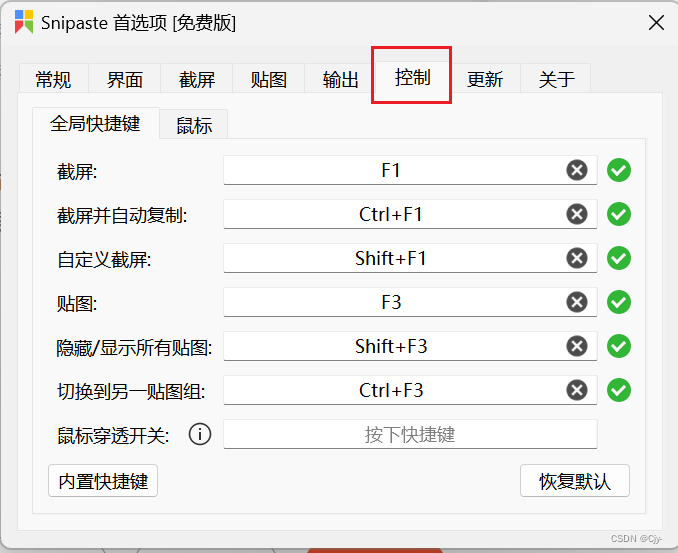The height and width of the screenshot is (553, 678).
Task: Clear the Shift+F3 hotkey for 隐藏/显示所有贴图
Action: pyautogui.click(x=577, y=346)
